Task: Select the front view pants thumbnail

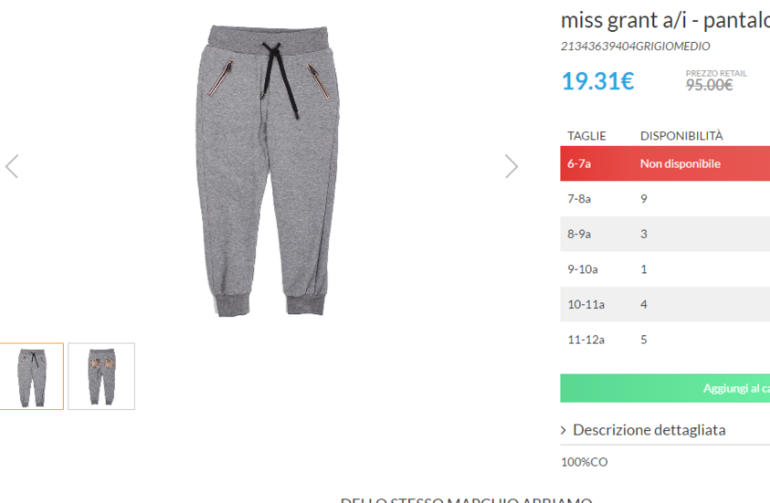Action: click(x=31, y=376)
